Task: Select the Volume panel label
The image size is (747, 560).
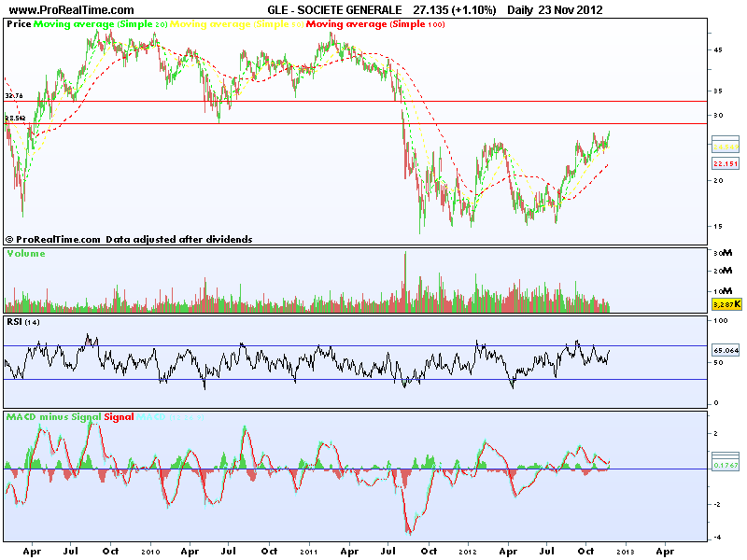Action: coord(26,254)
